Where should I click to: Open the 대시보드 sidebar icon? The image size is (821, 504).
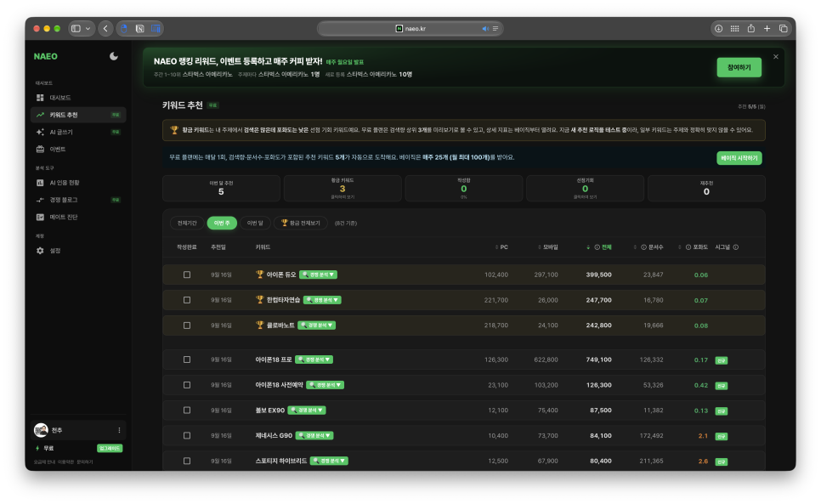tap(40, 98)
